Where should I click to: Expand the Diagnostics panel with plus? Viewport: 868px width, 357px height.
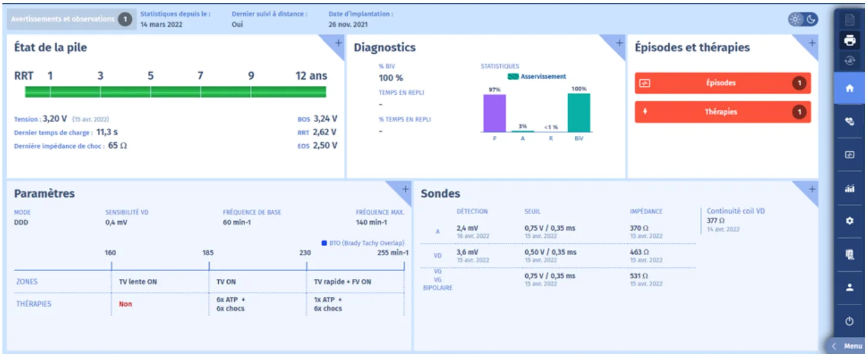click(x=619, y=43)
